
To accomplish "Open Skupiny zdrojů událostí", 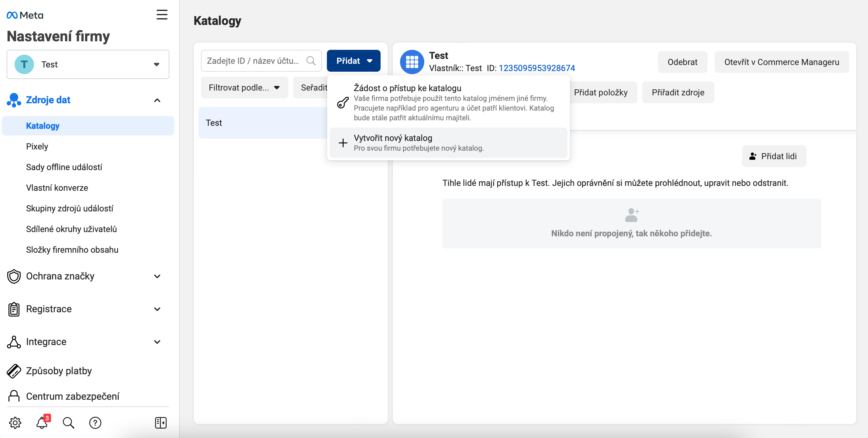I will (x=70, y=208).
